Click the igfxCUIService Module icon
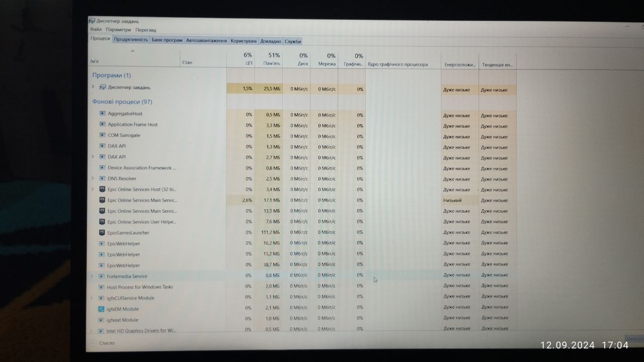This screenshot has height=362, width=644. [102, 298]
